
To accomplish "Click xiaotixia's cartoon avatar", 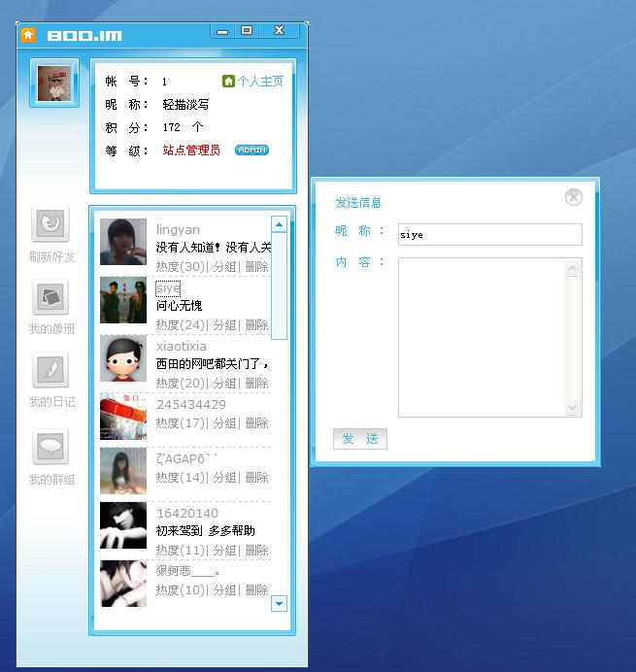I will (123, 358).
